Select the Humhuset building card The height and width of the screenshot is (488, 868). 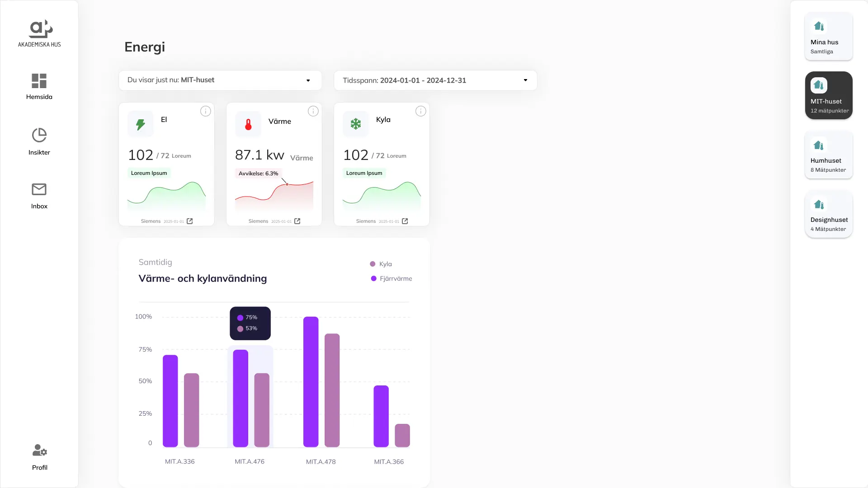[829, 155]
